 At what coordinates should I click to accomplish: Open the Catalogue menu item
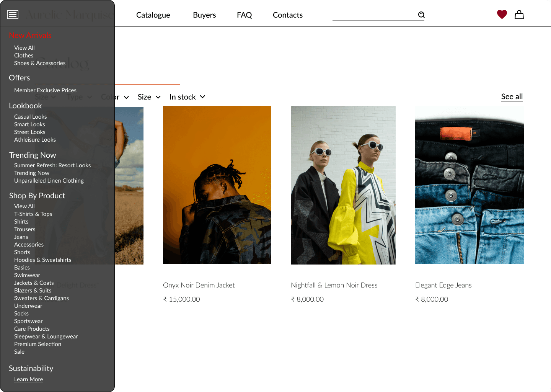pos(153,15)
